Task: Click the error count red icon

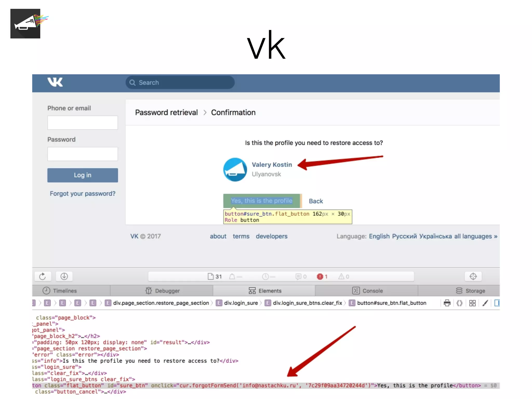Action: [x=320, y=277]
